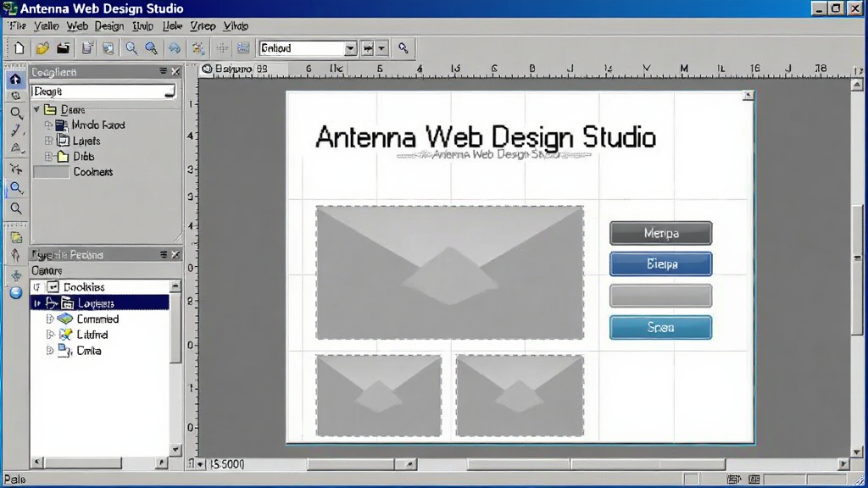
Task: Click the blue sphere icon in left sidebar
Action: coord(15,292)
